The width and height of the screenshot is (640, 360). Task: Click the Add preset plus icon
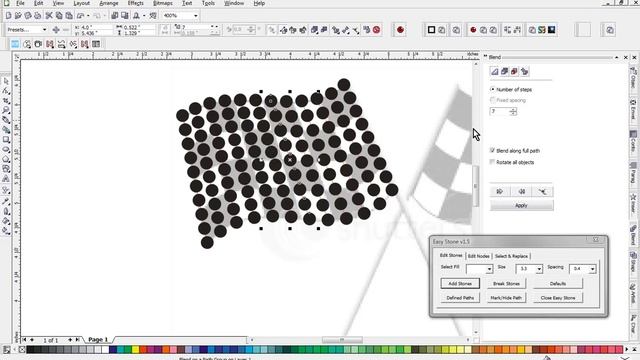(x=56, y=30)
